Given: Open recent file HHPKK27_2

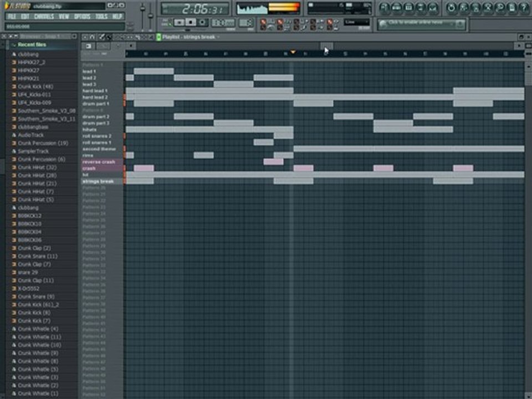Looking at the screenshot, I should coord(31,63).
